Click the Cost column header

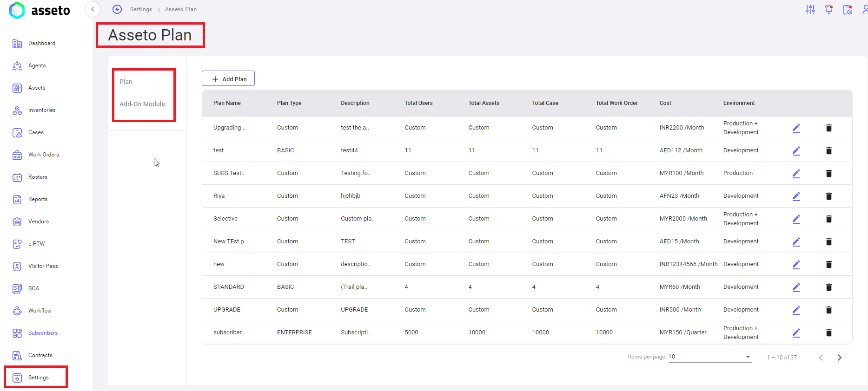point(665,103)
